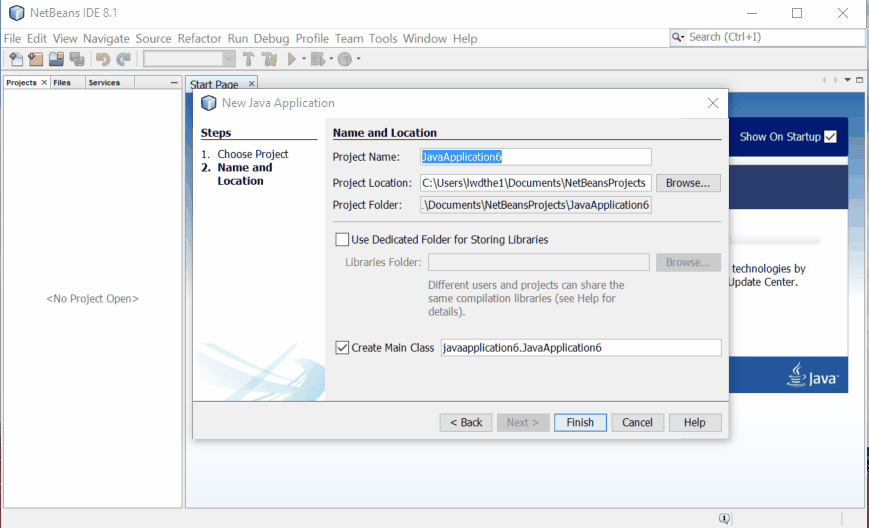
Task: Click the search magnifier icon
Action: [x=677, y=38]
